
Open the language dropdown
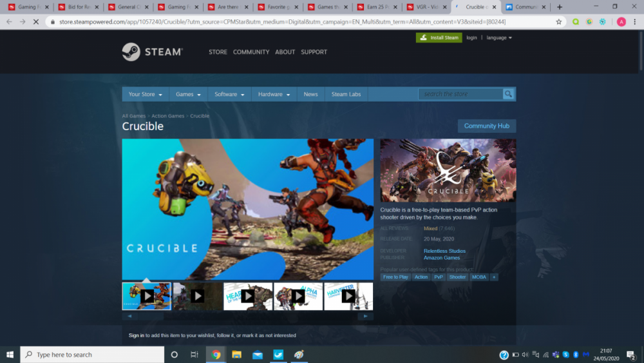point(499,37)
